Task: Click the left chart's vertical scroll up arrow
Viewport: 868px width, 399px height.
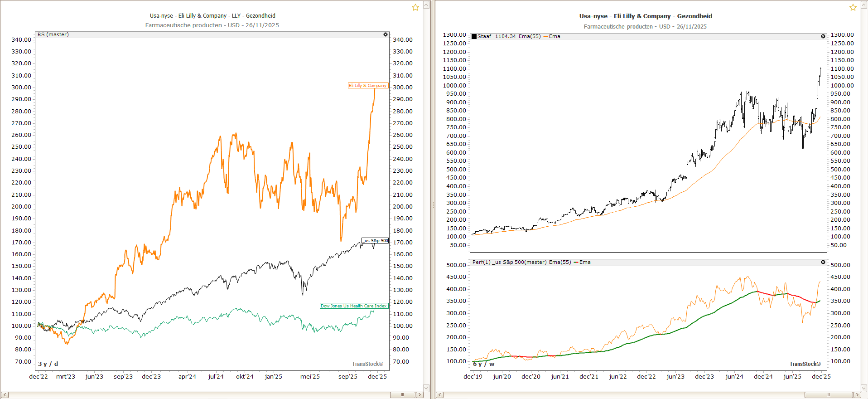Action: (x=426, y=5)
